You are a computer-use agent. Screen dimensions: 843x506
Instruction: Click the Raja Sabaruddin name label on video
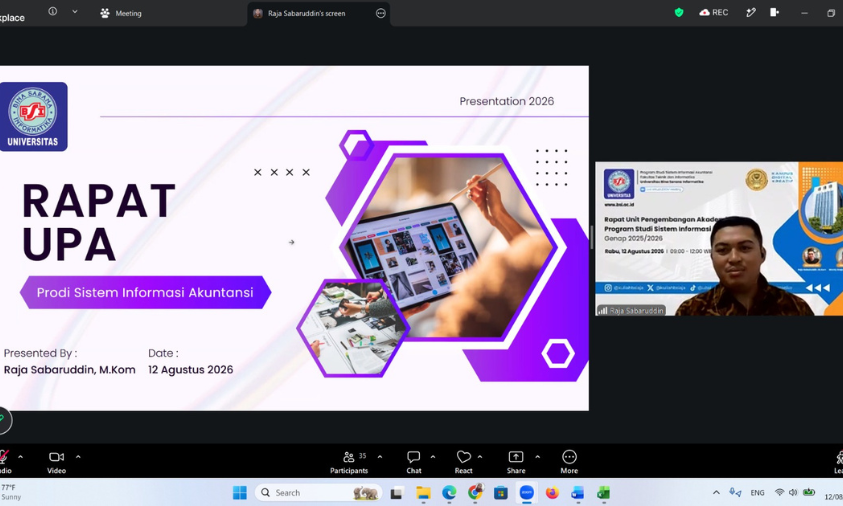point(631,310)
